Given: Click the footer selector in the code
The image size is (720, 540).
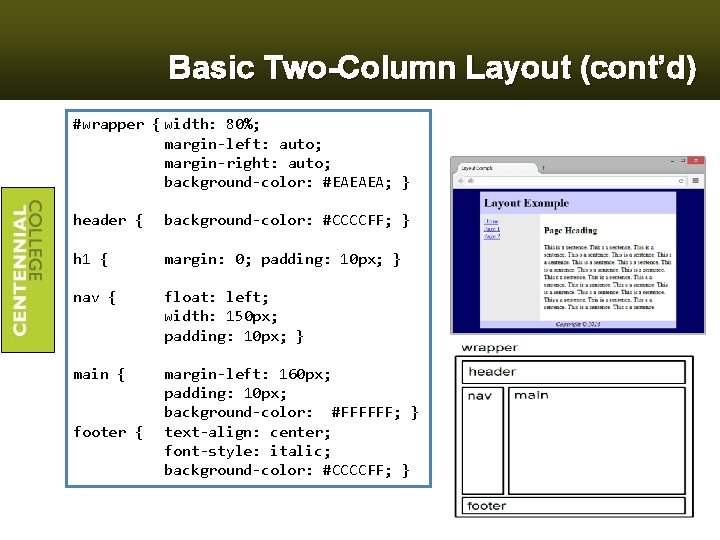Looking at the screenshot, I should point(100,432).
